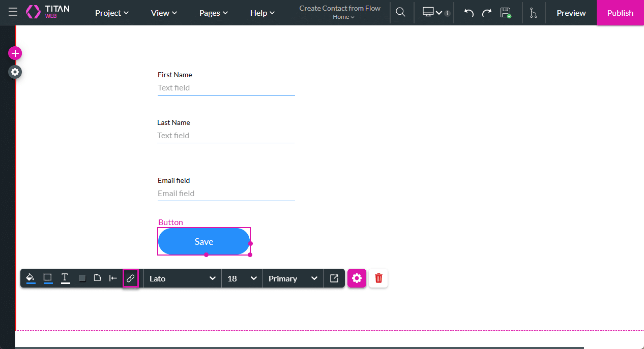Preview the current page
Image resolution: width=644 pixels, height=349 pixels.
(x=571, y=13)
